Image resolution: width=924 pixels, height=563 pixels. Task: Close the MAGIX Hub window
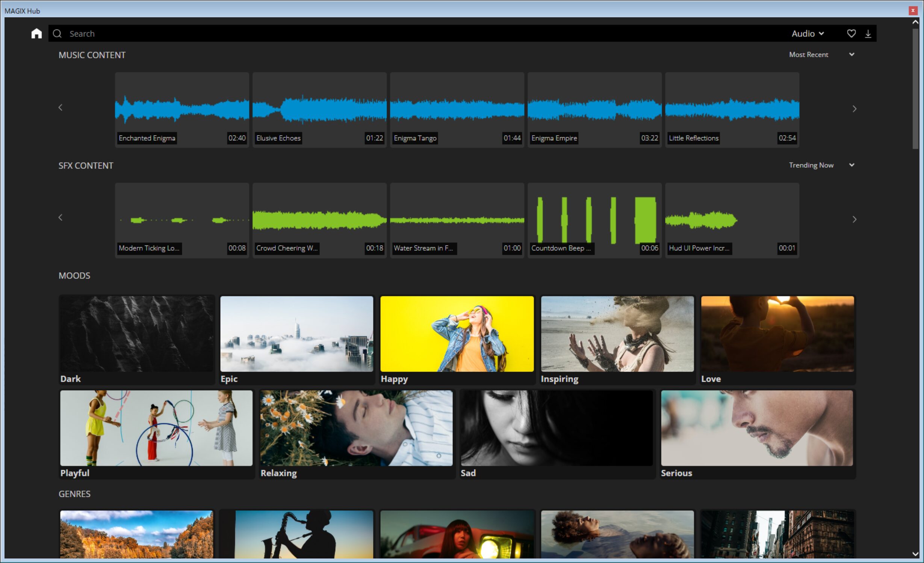913,11
